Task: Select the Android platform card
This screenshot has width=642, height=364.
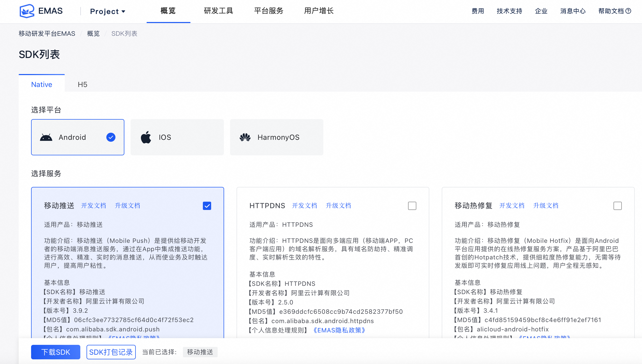Action: pyautogui.click(x=78, y=137)
